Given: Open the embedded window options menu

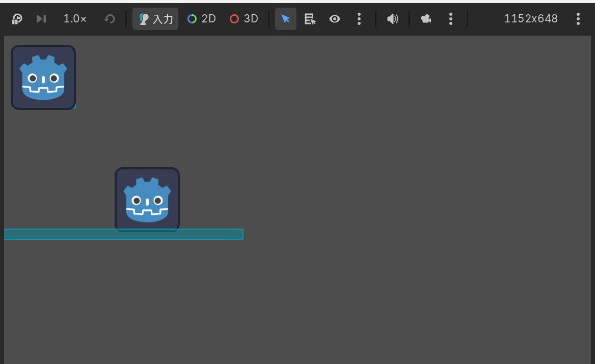Looking at the screenshot, I should point(578,18).
